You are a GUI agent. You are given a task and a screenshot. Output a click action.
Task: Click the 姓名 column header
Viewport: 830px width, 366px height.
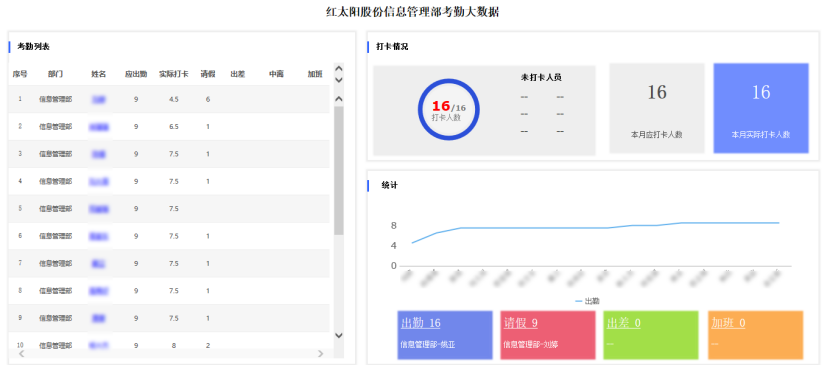98,74
